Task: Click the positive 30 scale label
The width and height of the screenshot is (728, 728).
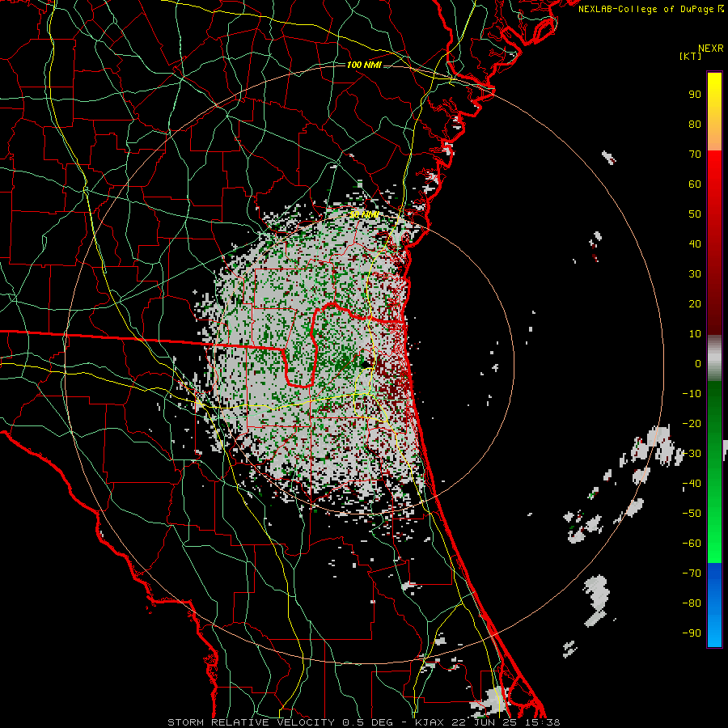Action: pyautogui.click(x=695, y=274)
